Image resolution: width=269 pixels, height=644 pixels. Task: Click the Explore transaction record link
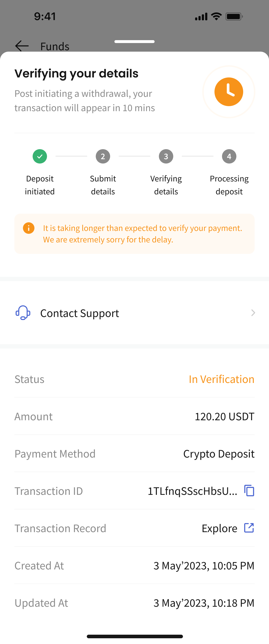tap(220, 528)
